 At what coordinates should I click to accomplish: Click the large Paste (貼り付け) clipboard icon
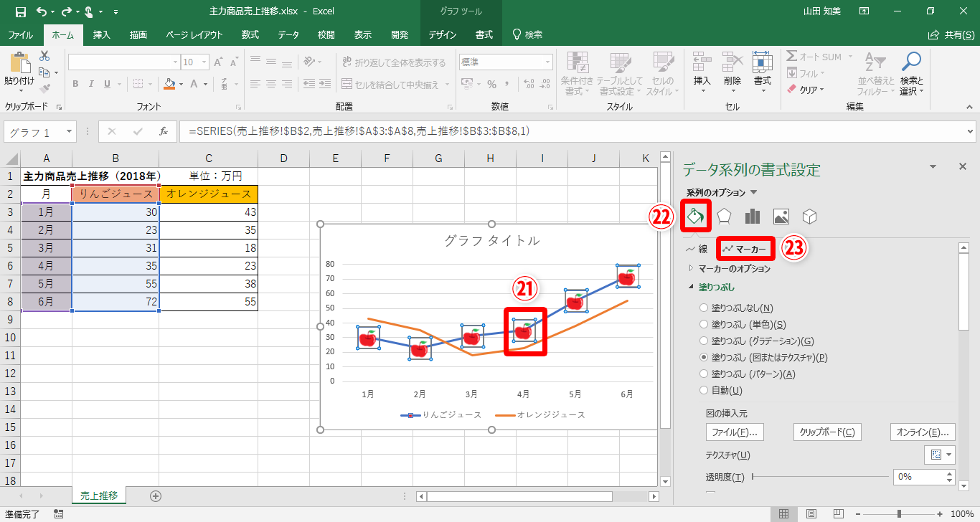click(x=19, y=63)
